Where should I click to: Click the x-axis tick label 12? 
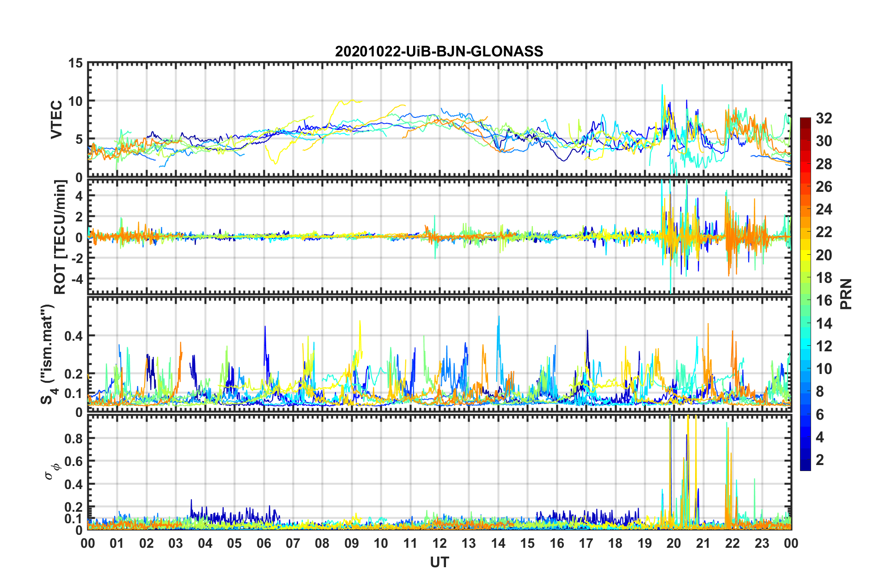point(439,543)
